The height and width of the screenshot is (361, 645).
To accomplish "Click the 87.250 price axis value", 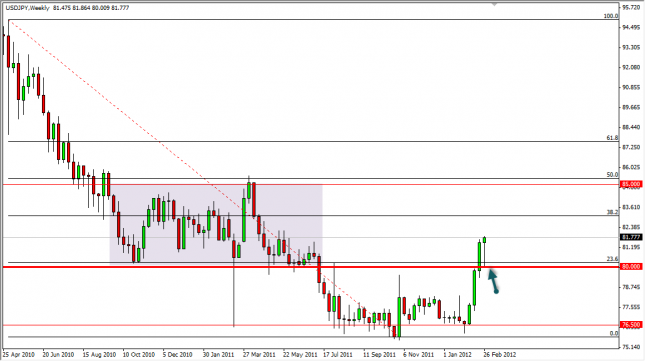I will [x=631, y=147].
